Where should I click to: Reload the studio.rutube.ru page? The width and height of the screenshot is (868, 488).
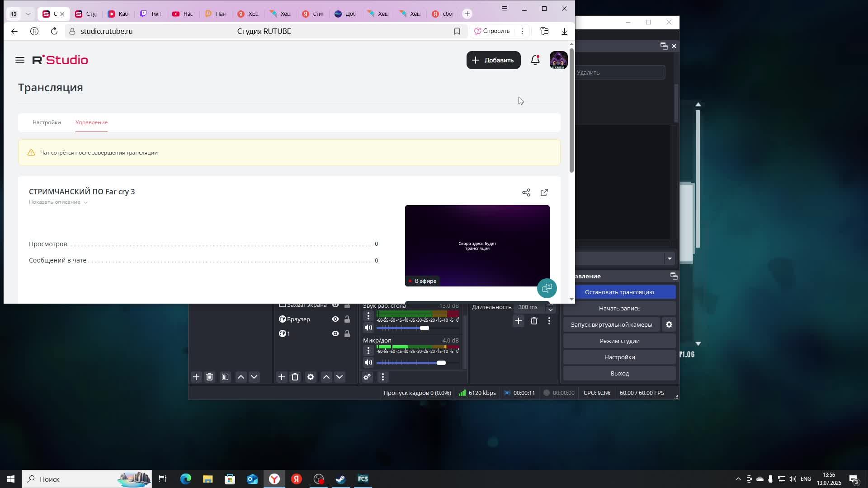coord(54,31)
